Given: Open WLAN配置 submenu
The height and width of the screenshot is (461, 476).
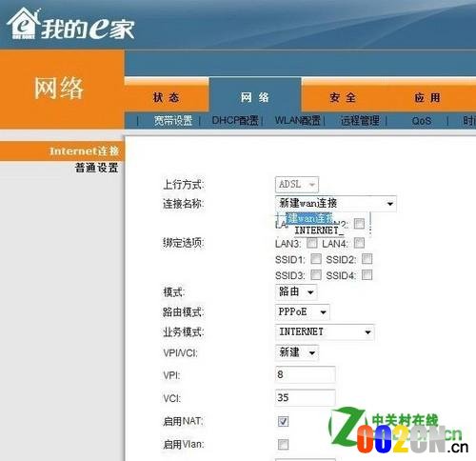Looking at the screenshot, I should click(298, 121).
